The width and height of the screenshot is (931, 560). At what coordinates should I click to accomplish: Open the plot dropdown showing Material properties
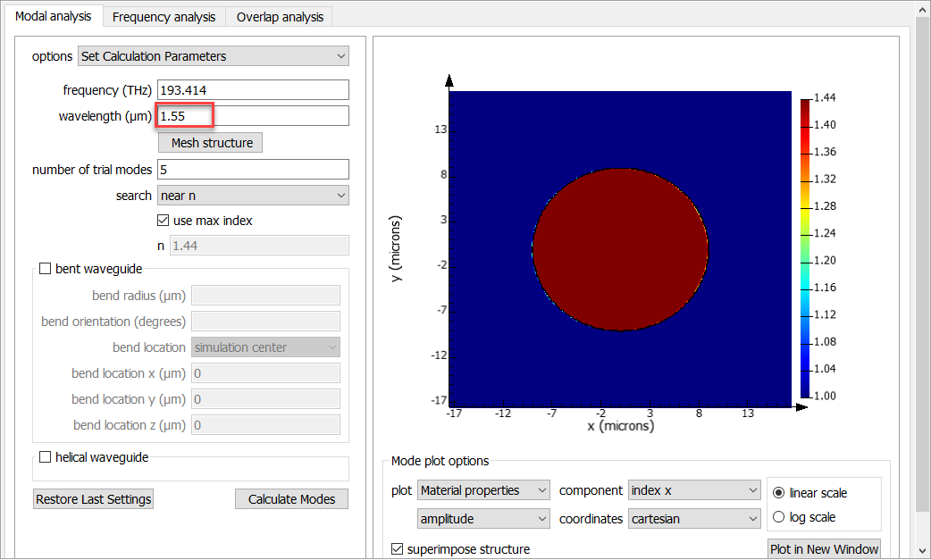(482, 489)
